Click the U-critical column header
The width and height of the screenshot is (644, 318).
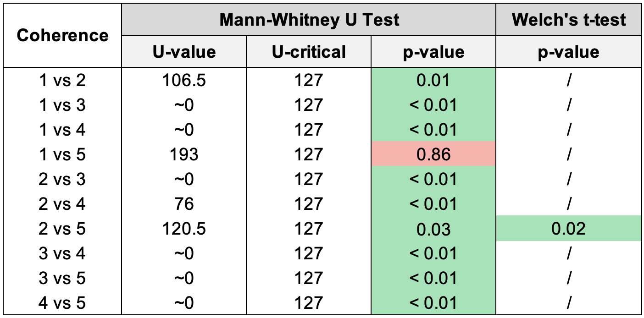point(309,52)
